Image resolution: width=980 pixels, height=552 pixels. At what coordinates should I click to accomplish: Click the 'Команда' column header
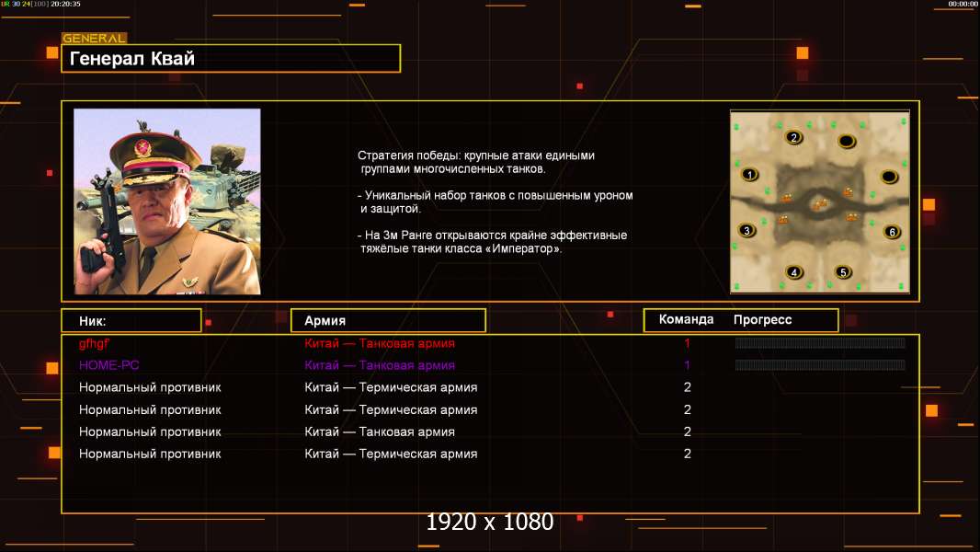click(686, 319)
